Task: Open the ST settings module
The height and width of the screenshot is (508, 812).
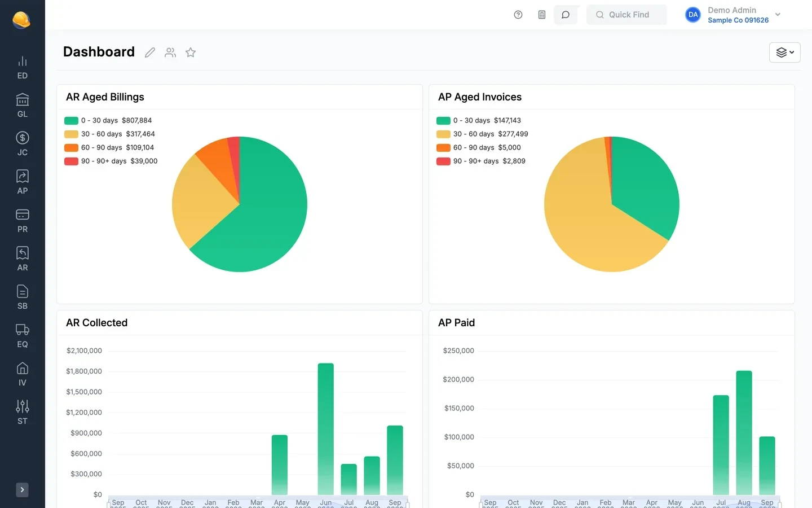Action: (22, 413)
